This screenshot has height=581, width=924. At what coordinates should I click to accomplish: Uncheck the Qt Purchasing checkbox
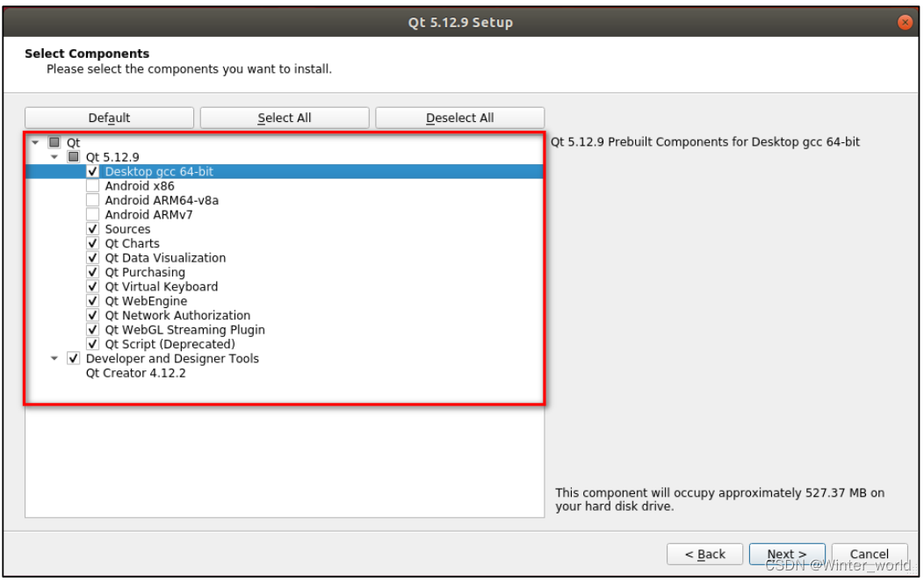click(92, 272)
